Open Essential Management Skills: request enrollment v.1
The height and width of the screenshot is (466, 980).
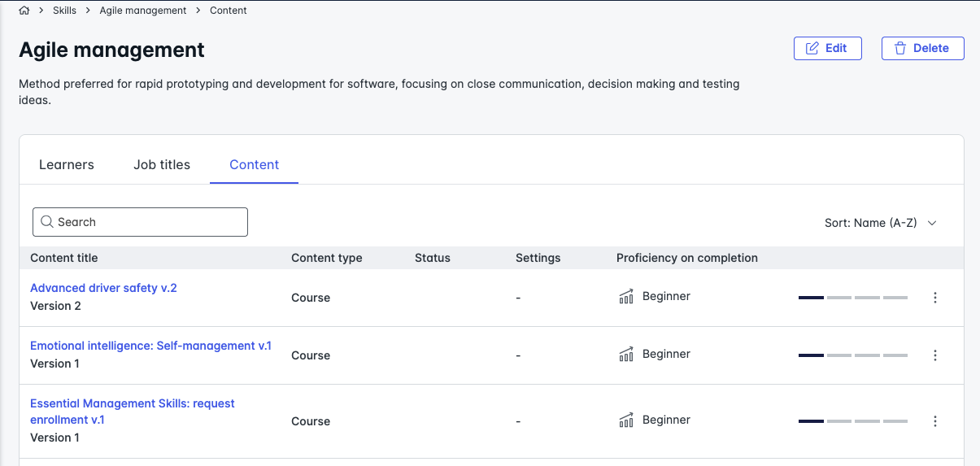[133, 412]
